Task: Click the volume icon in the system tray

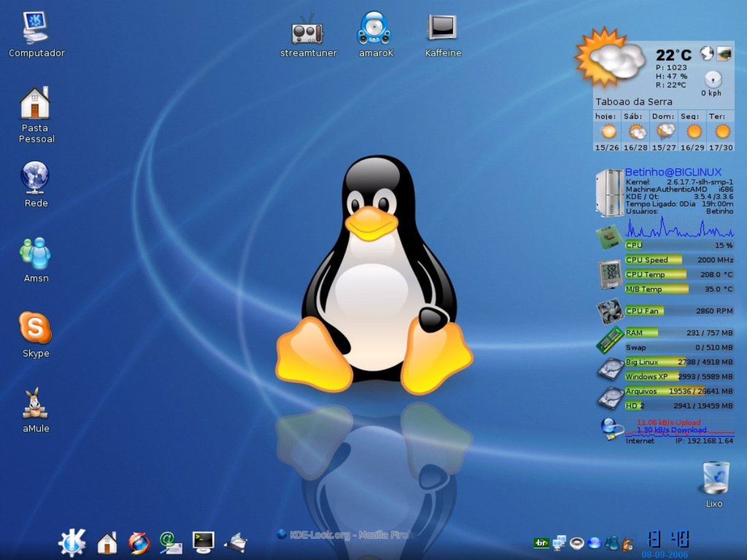Action: pos(576,543)
